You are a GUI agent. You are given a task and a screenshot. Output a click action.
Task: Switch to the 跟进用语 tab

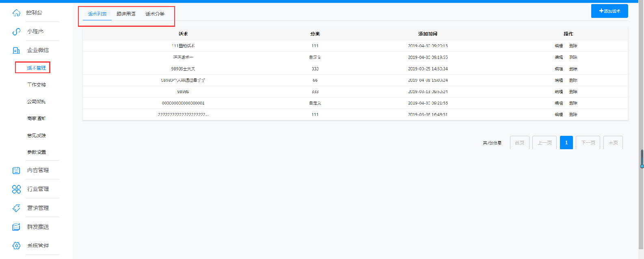[126, 14]
